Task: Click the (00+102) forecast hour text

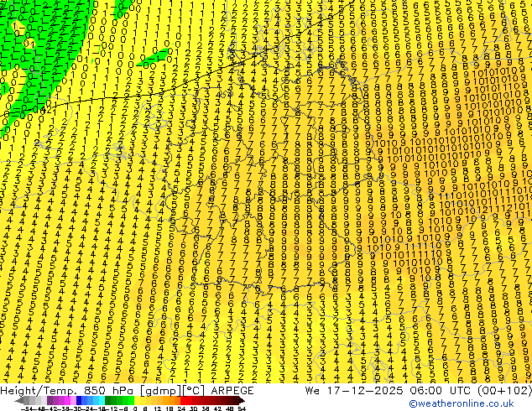Action: click(x=504, y=391)
